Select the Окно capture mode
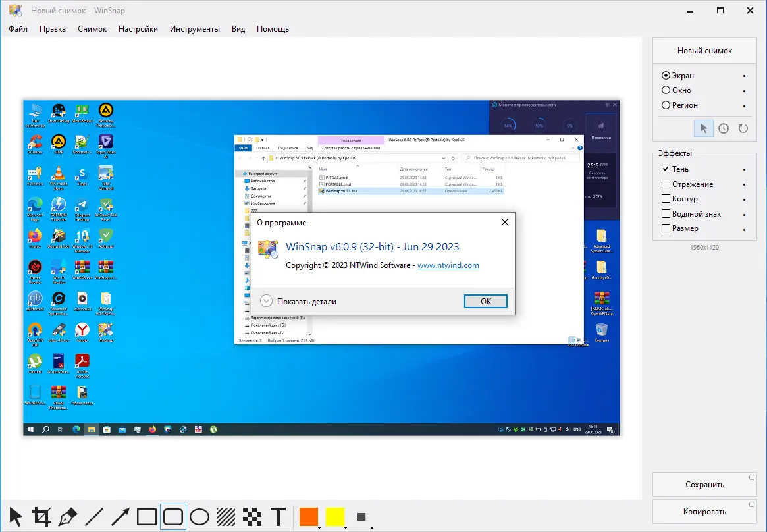767x532 pixels. (x=667, y=90)
